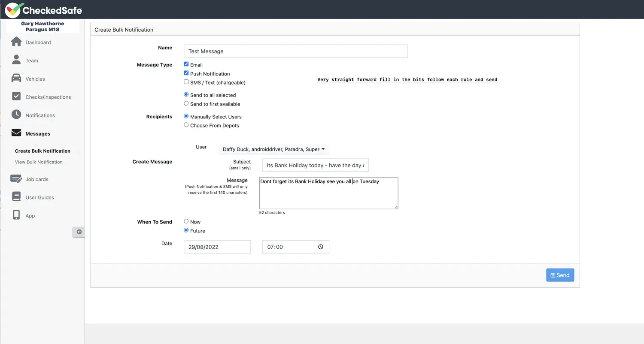Select the Checks/Inspections checkmark icon
The height and width of the screenshot is (344, 644).
click(x=16, y=97)
